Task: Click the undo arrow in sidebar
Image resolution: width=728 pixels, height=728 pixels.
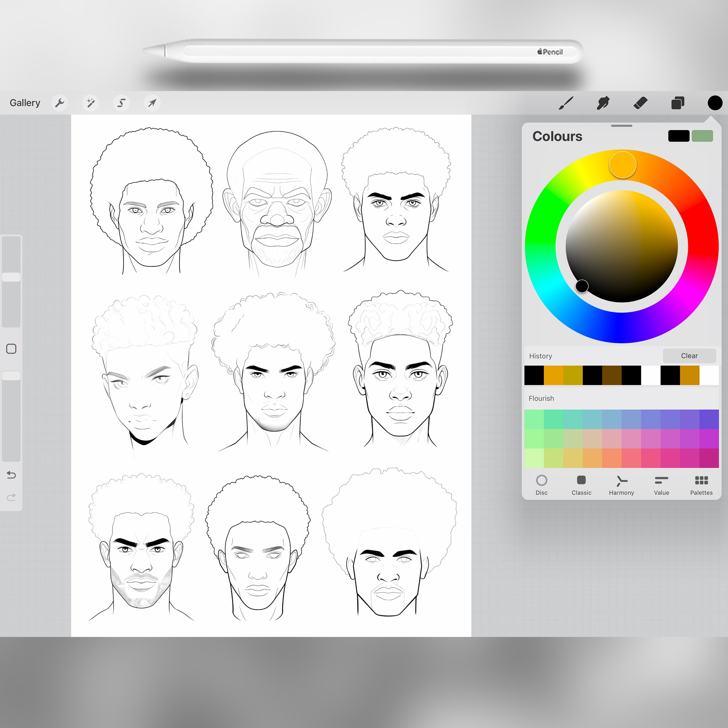Action: [x=11, y=475]
